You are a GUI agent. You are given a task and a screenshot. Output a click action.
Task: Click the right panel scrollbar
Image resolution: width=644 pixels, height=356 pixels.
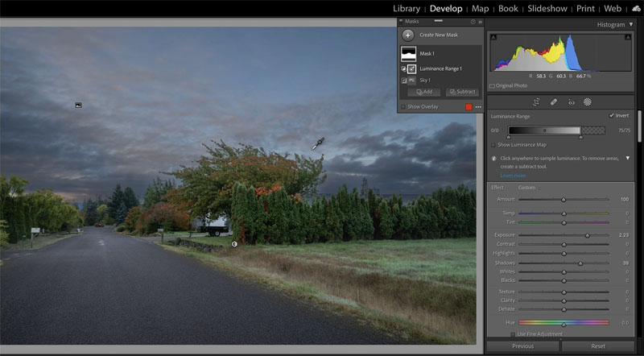pos(639,126)
